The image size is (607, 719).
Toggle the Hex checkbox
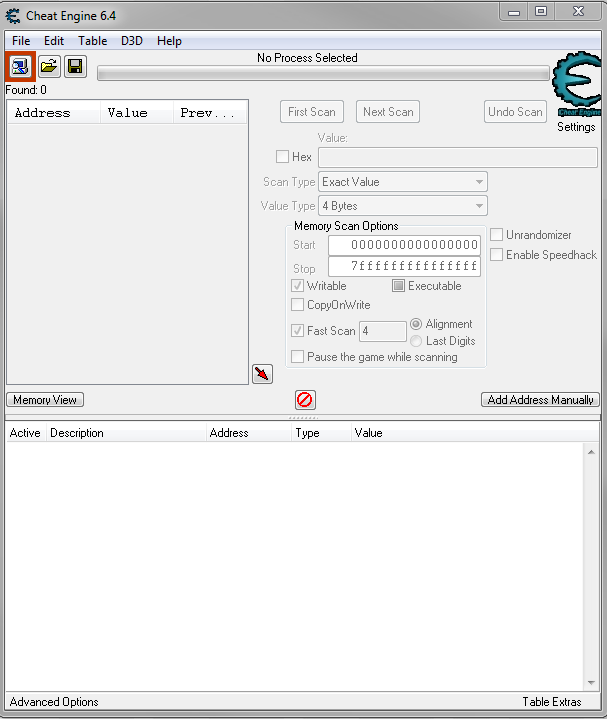coord(282,157)
